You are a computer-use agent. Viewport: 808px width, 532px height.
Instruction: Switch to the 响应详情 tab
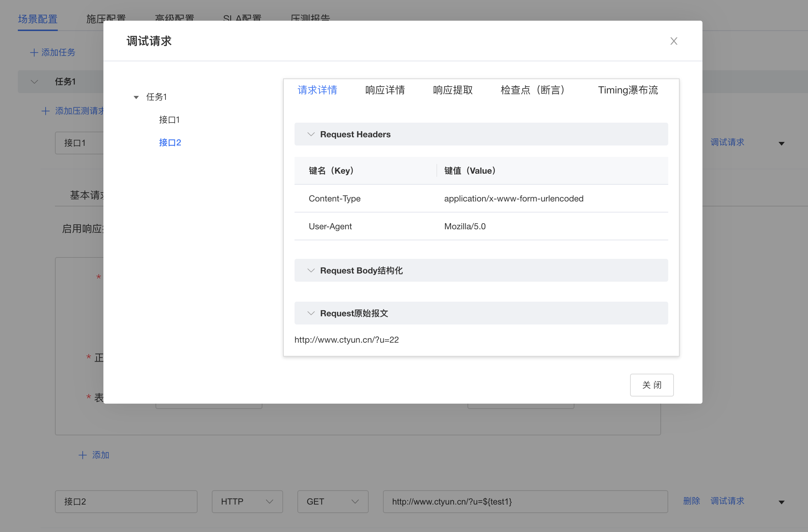click(x=385, y=90)
